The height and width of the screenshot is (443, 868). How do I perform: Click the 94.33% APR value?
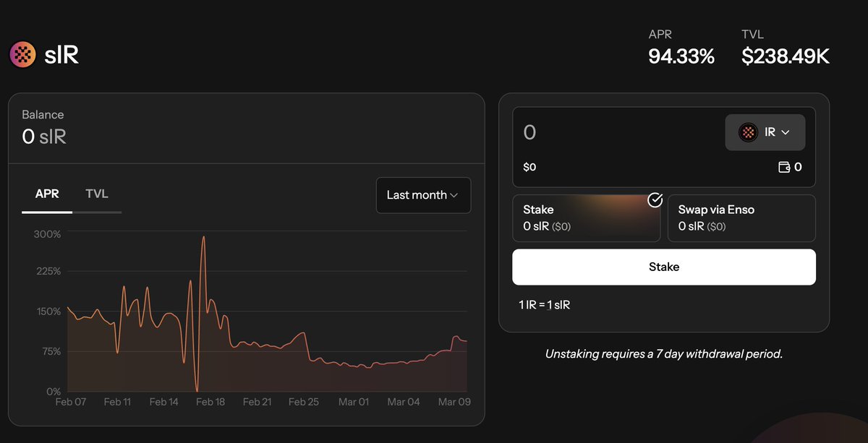(681, 56)
